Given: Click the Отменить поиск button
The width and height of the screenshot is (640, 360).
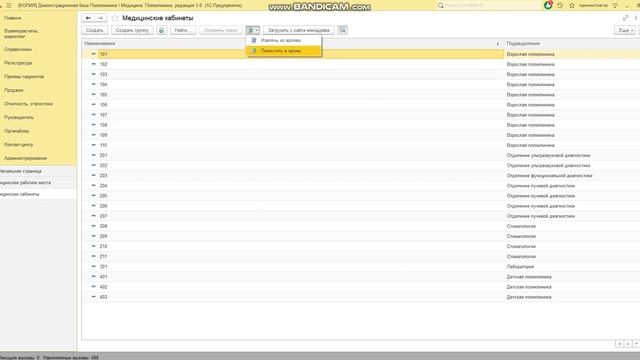Looking at the screenshot, I should 221,30.
